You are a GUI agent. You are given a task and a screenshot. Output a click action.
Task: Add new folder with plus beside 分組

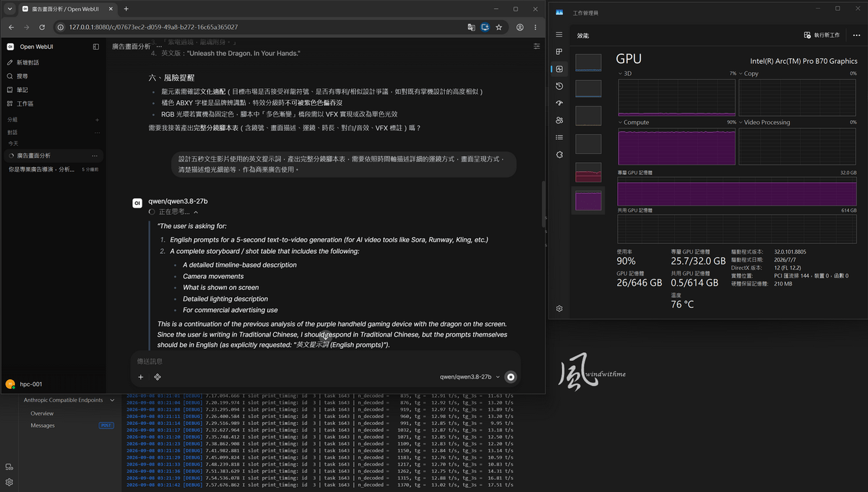(x=97, y=119)
